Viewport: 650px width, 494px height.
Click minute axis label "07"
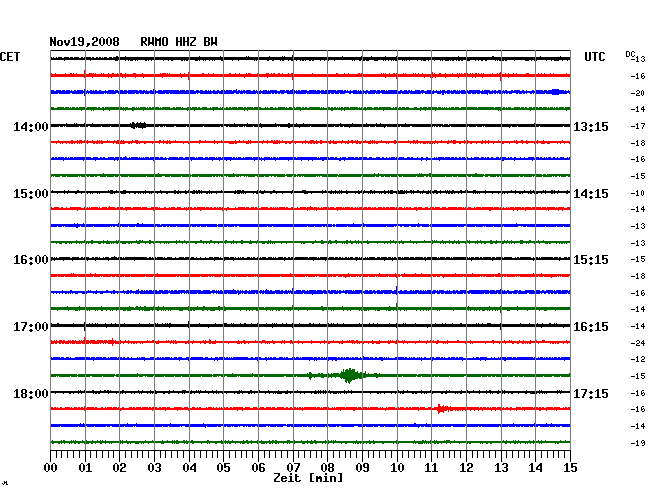pos(293,467)
